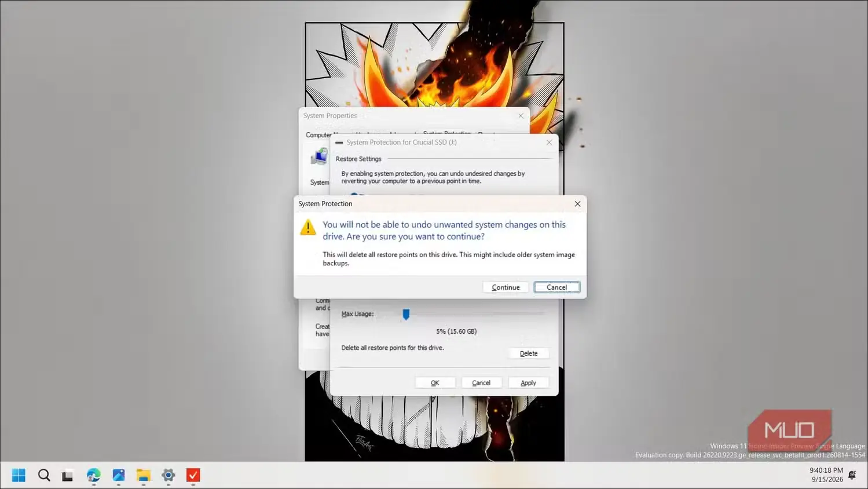Screen dimensions: 868x489
Task: Click the 'Are you sure you want to continue?' message
Action: pos(415,236)
